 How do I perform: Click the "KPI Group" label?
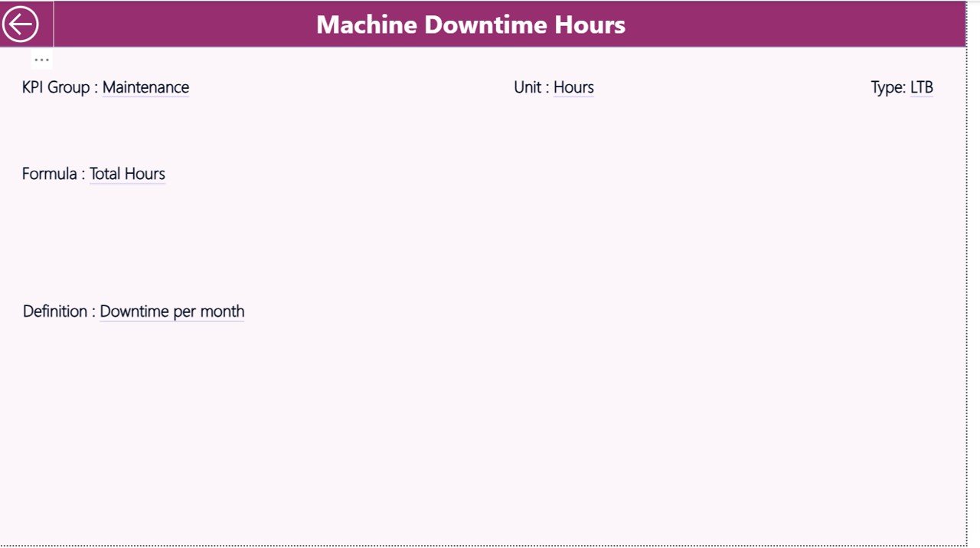(x=57, y=87)
